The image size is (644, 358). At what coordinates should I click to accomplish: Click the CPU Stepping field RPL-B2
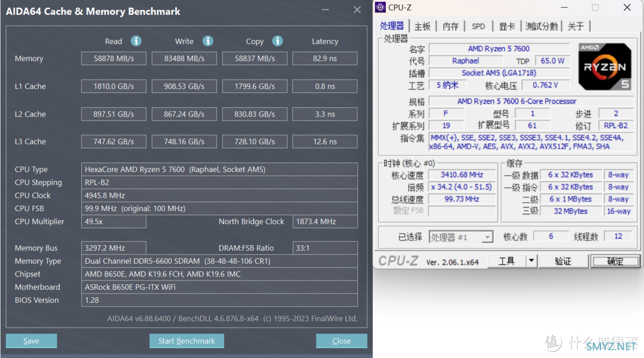pyautogui.click(x=219, y=183)
